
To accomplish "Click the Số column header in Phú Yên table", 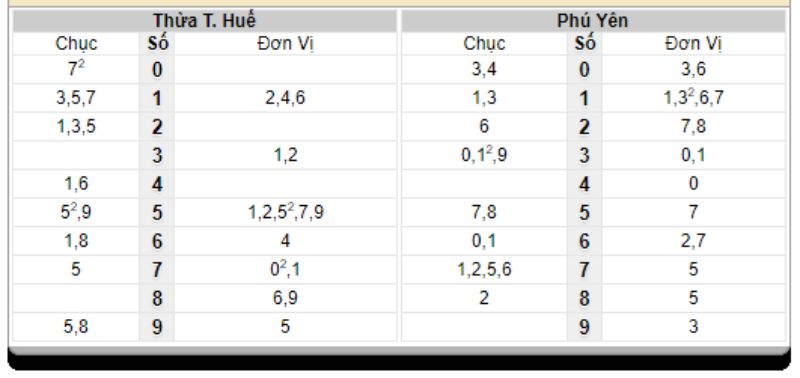I will click(585, 44).
